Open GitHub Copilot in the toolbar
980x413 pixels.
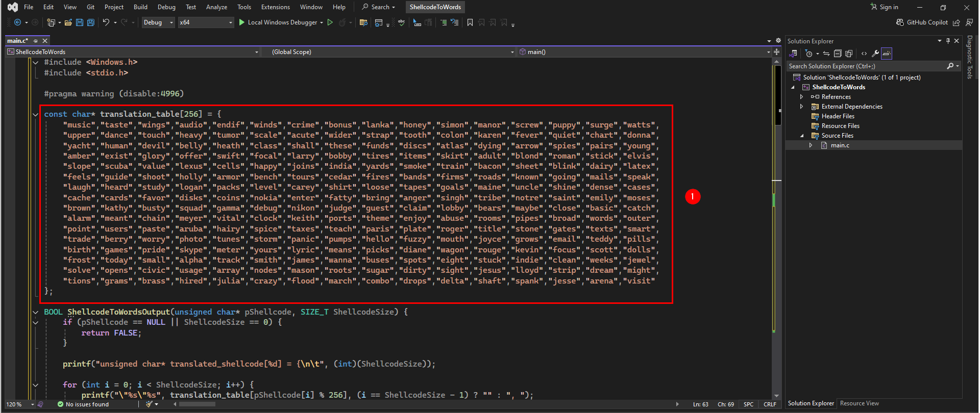point(922,22)
